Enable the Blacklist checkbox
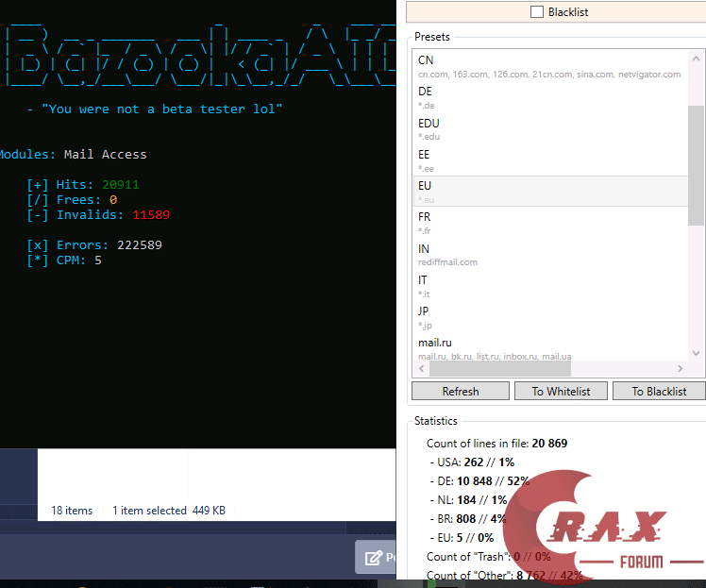This screenshot has height=588, width=706. (537, 11)
